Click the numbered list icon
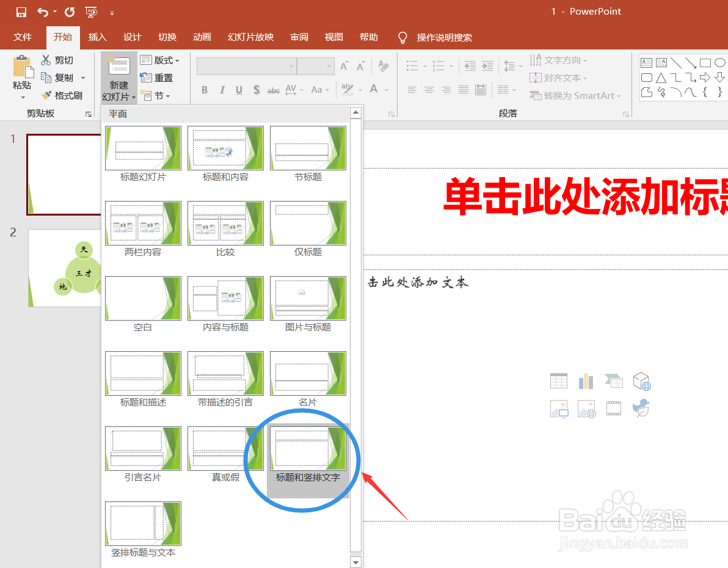Viewport: 728px width, 568px height. pyautogui.click(x=439, y=66)
